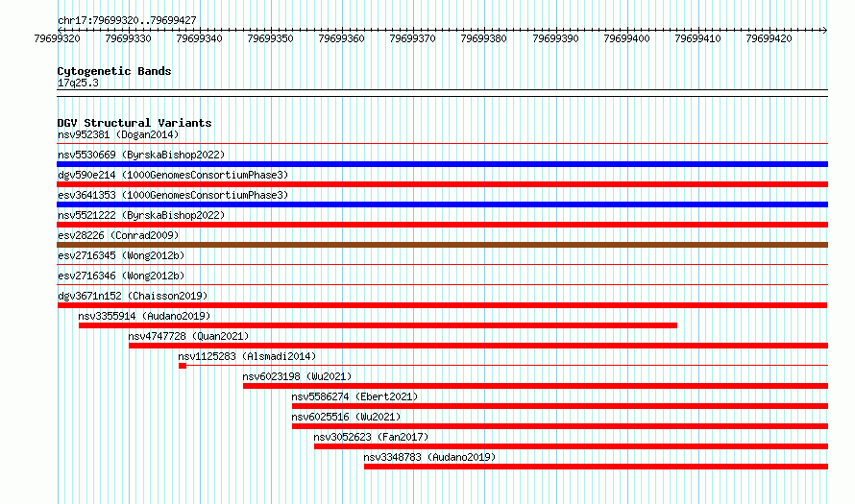
Task: Click the red bar of nsv3348783
Action: [x=596, y=467]
